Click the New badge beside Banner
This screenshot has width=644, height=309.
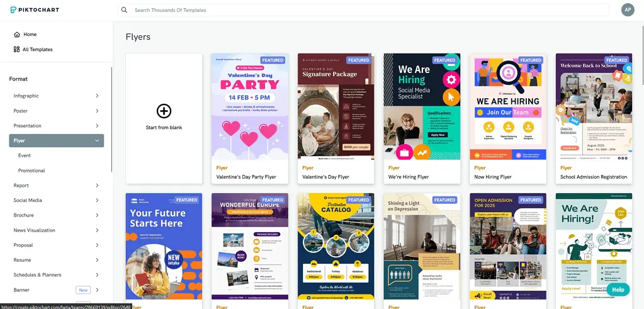[82, 290]
